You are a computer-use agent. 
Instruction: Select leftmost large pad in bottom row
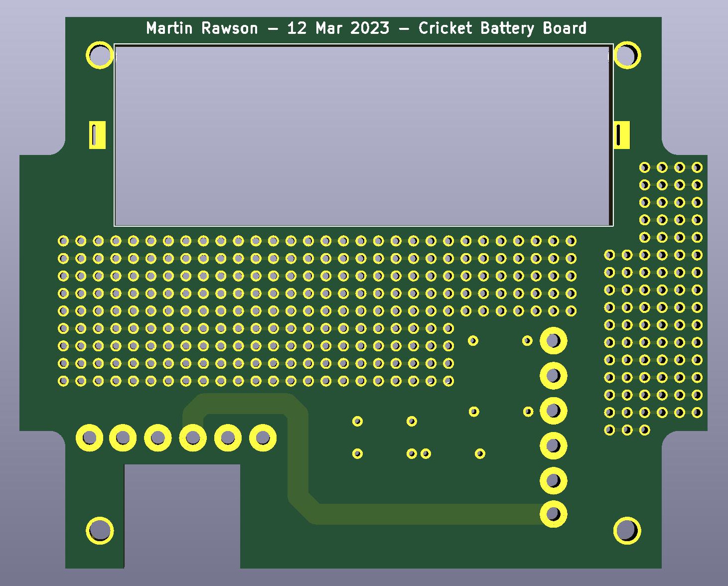coord(89,438)
